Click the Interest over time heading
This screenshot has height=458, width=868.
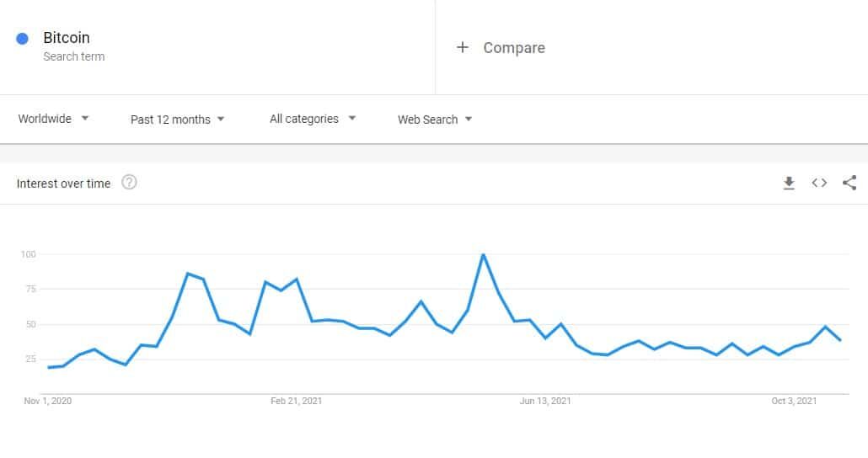63,184
